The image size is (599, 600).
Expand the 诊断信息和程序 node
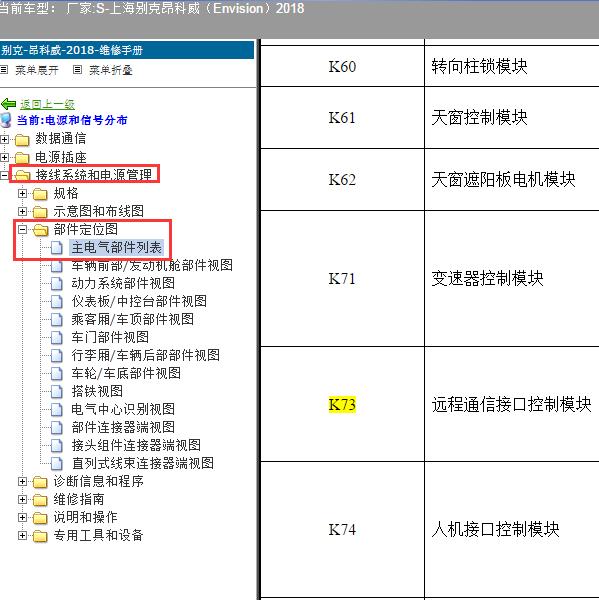(x=22, y=481)
